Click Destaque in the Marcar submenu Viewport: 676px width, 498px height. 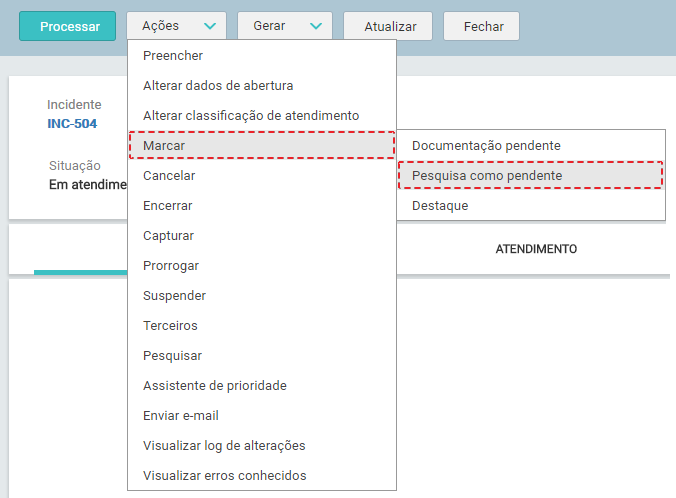[x=531, y=206]
